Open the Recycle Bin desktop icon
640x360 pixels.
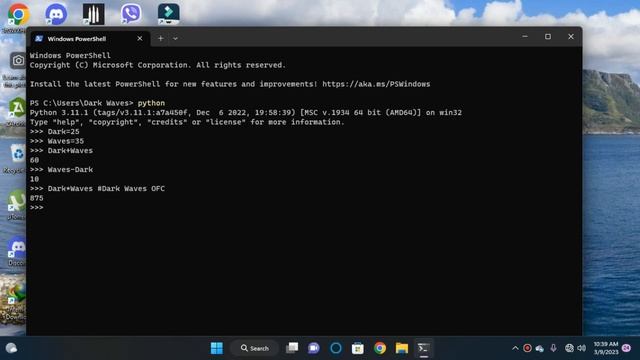pos(17,154)
